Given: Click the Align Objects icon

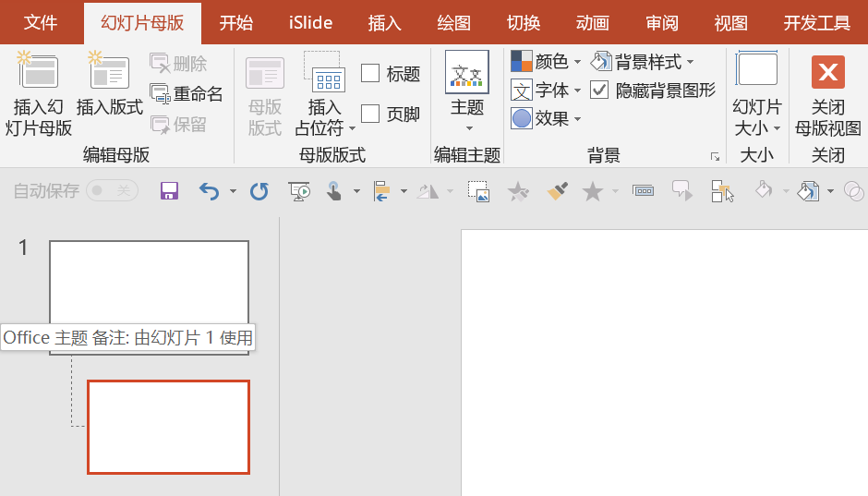Looking at the screenshot, I should [x=381, y=191].
